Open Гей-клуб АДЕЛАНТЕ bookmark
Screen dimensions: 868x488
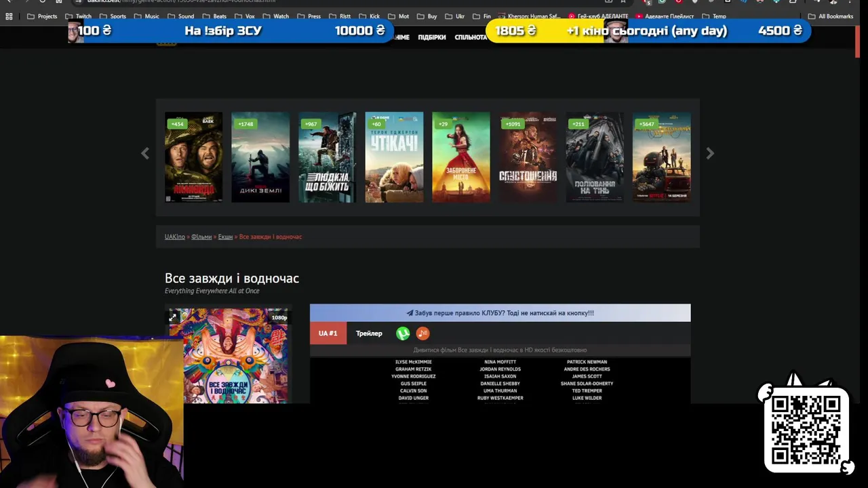599,16
